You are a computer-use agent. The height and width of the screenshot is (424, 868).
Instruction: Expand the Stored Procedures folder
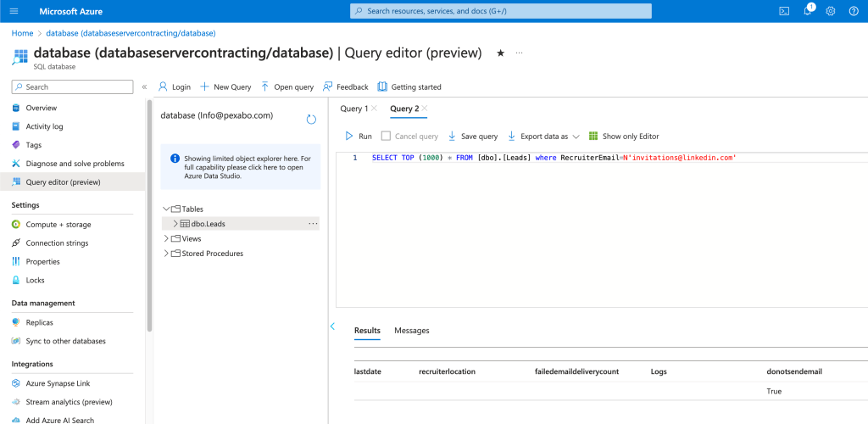[x=166, y=254]
